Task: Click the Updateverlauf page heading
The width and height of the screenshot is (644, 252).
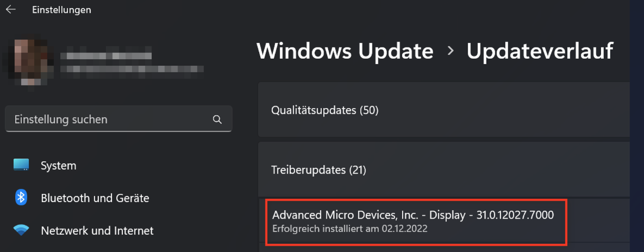Action: click(540, 51)
